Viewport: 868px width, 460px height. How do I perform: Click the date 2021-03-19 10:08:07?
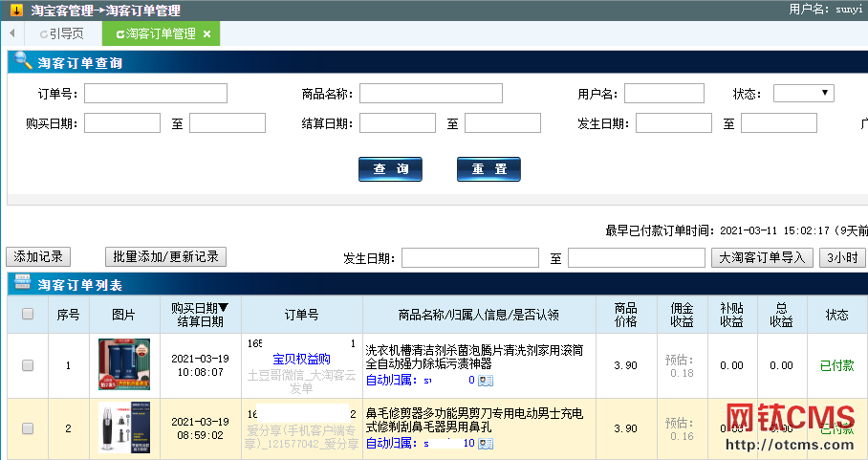pyautogui.click(x=201, y=365)
